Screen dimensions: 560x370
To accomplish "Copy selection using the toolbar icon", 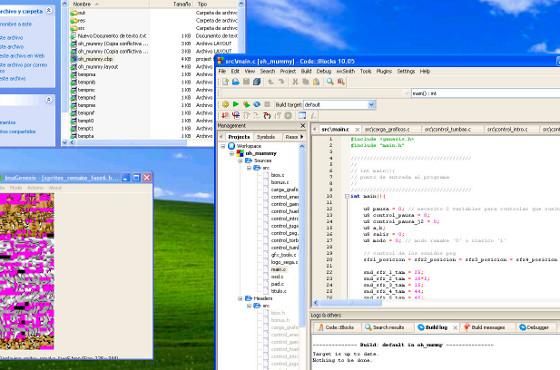I will [305, 82].
